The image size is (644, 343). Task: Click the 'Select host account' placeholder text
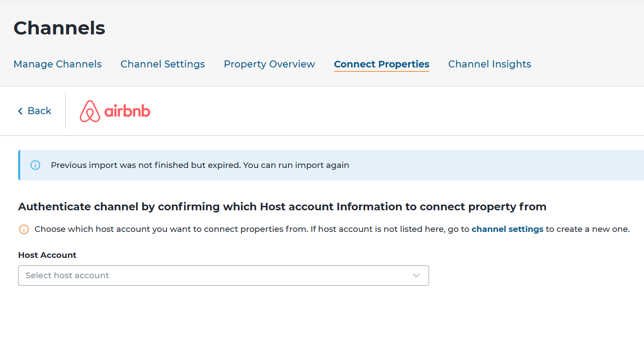tap(67, 276)
